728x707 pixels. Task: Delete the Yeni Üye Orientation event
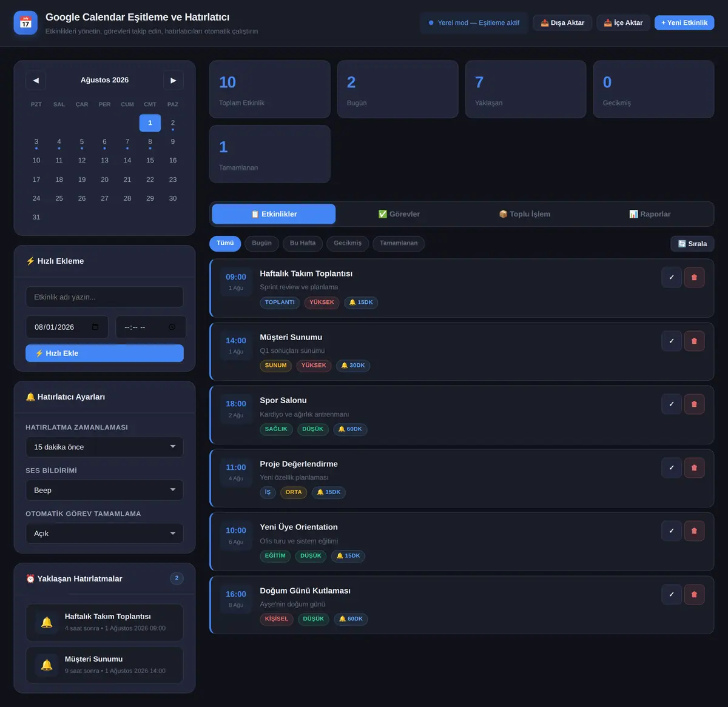(695, 531)
